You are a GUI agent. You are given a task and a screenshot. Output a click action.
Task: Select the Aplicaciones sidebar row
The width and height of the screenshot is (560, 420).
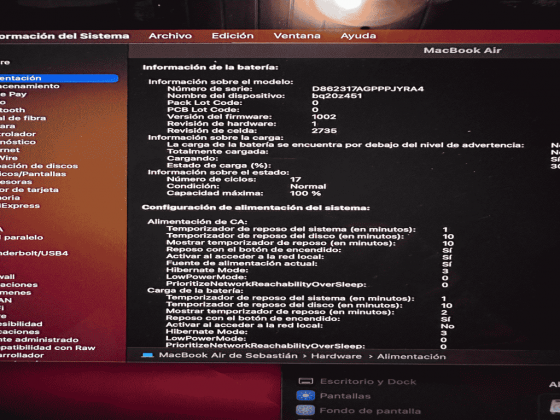click(x=20, y=332)
